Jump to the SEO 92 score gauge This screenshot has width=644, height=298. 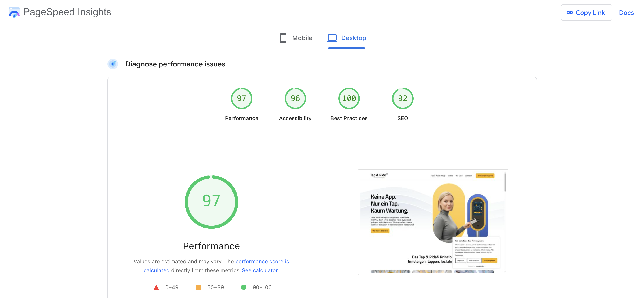(403, 98)
